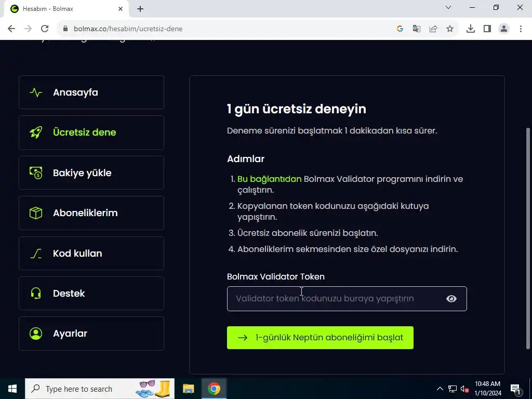Select the Hesabım - Bolmax tab
Screen dimensions: 532x399
click(x=66, y=9)
